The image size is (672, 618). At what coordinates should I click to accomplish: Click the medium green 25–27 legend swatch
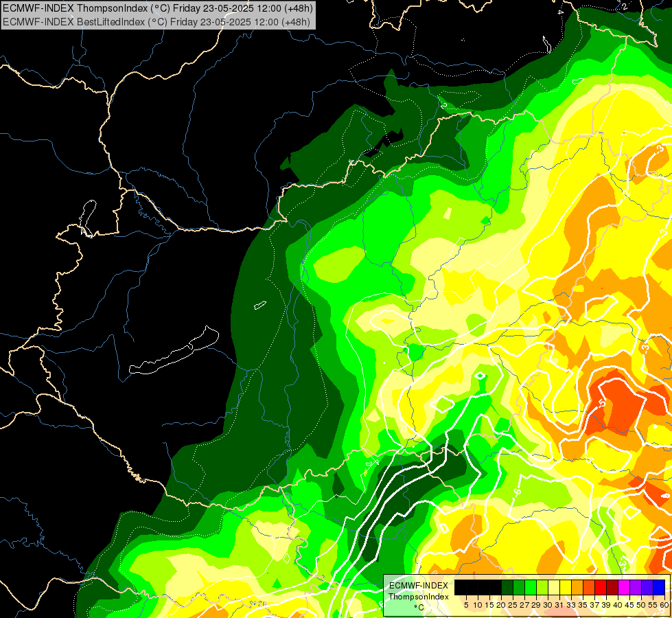pos(519,587)
